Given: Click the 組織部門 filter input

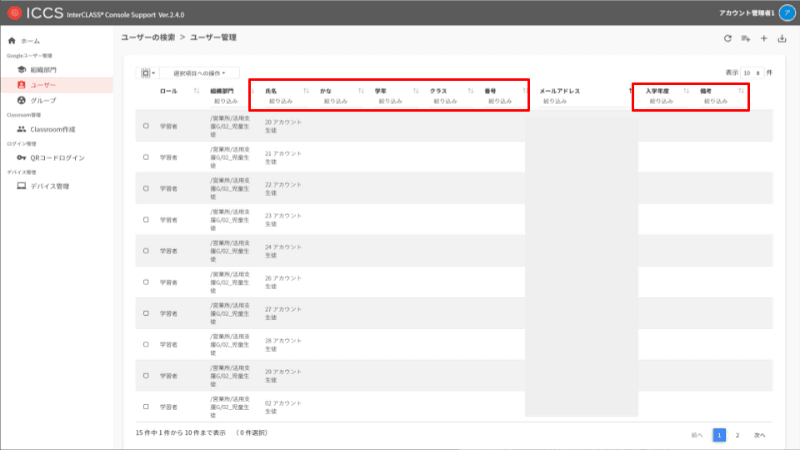Looking at the screenshot, I should 229,102.
